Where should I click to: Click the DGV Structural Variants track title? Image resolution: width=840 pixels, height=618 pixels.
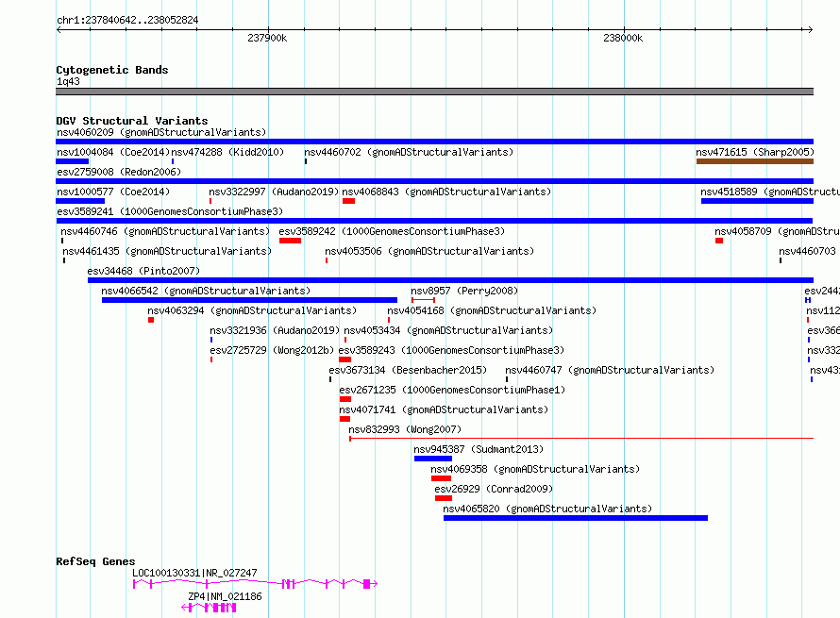pyautogui.click(x=132, y=121)
